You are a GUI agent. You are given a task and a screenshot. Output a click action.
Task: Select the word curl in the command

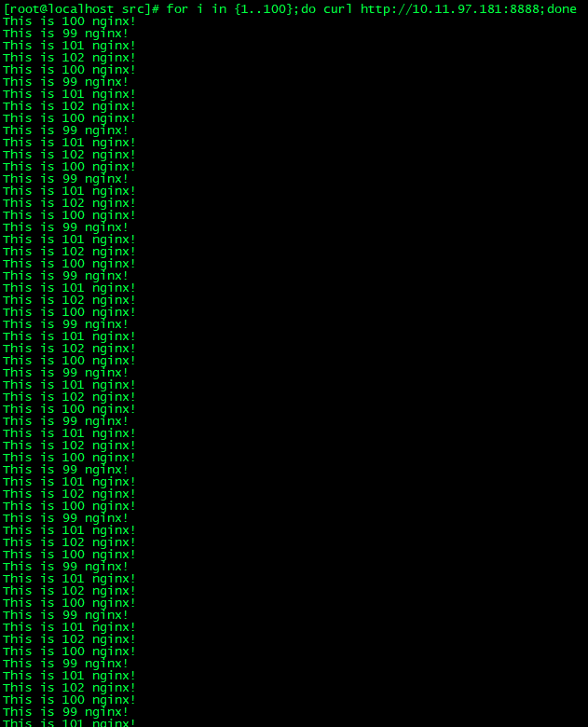[x=337, y=8]
